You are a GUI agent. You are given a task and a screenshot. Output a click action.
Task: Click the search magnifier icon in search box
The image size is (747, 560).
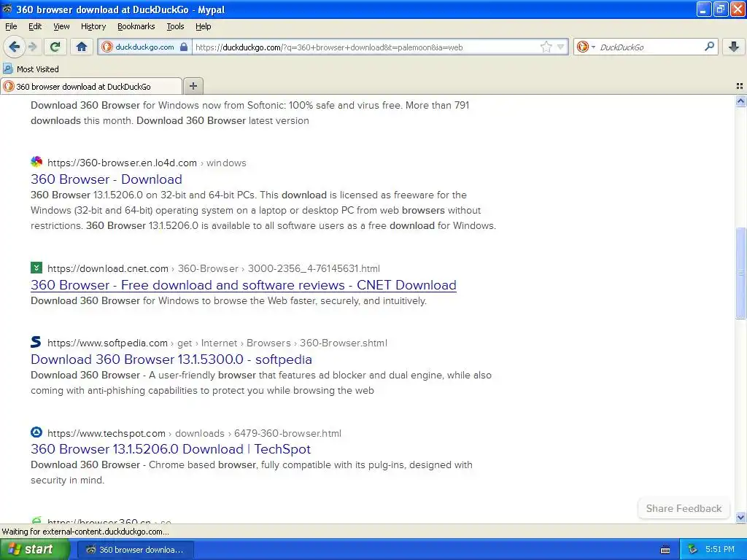click(709, 46)
